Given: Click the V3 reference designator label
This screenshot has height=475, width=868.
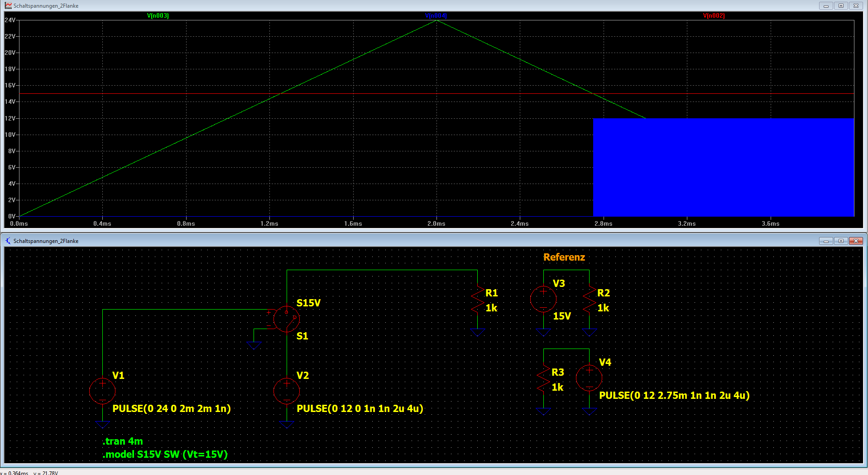Looking at the screenshot, I should 559,283.
